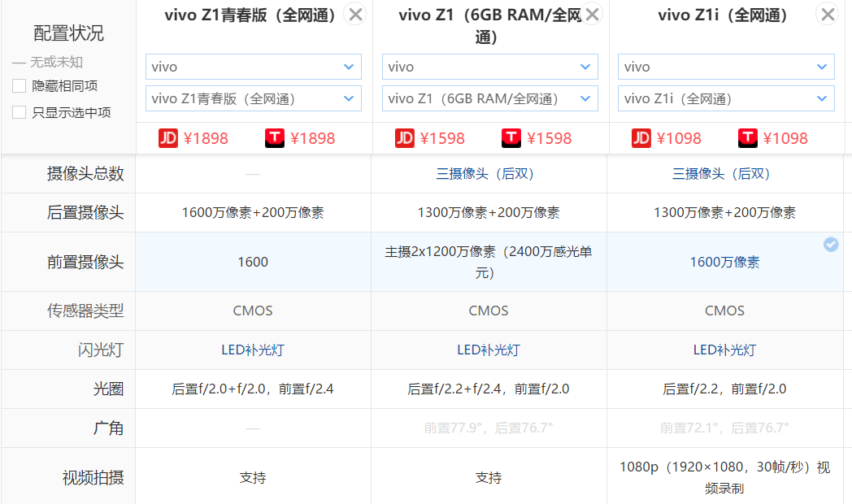Check the 只显示选中项 checkbox
The height and width of the screenshot is (504, 852).
[x=19, y=112]
